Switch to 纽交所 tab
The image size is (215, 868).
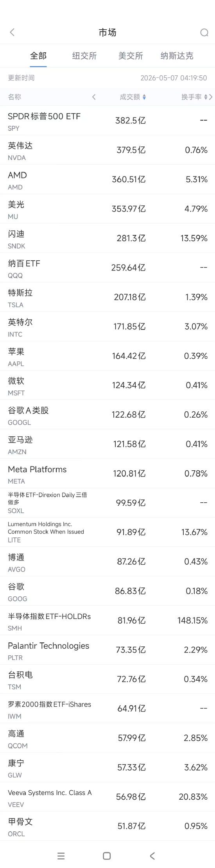tap(84, 56)
